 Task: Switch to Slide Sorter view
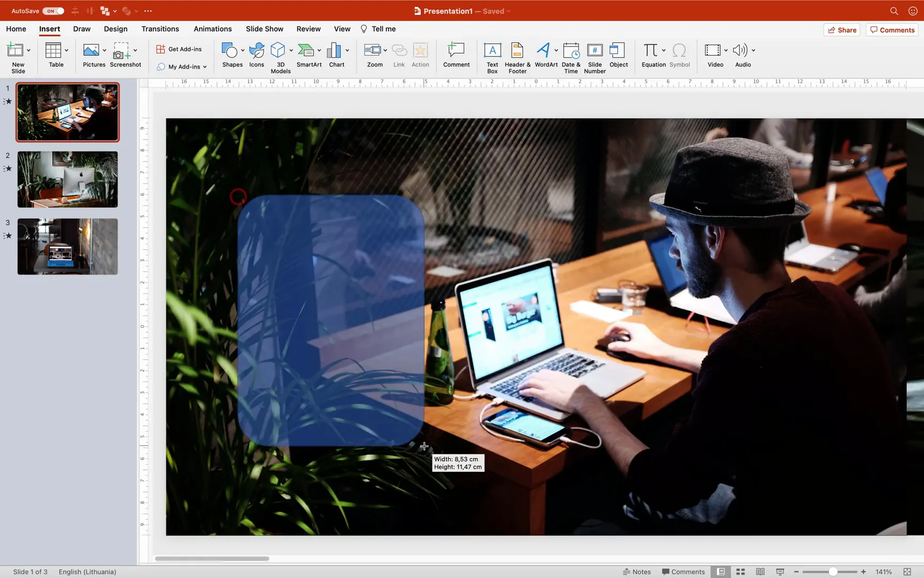point(741,572)
